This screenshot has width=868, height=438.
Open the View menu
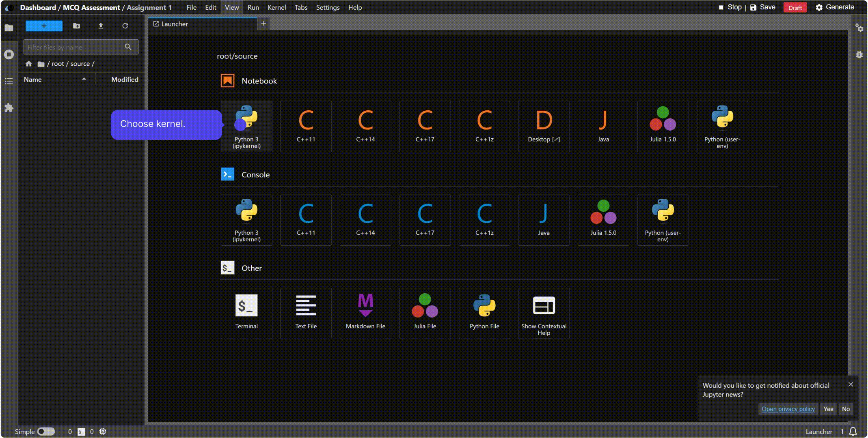point(232,7)
